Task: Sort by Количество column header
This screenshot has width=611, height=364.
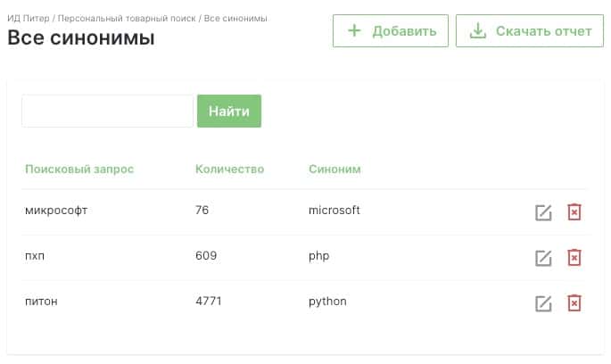Action: [230, 170]
